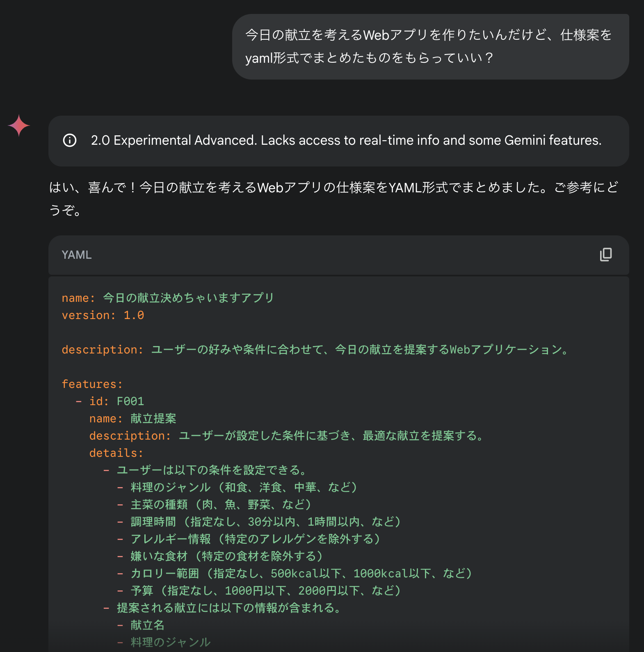Screen dimensions: 644x652
Task: Click the "予算" list item in the code
Action: [x=265, y=591]
